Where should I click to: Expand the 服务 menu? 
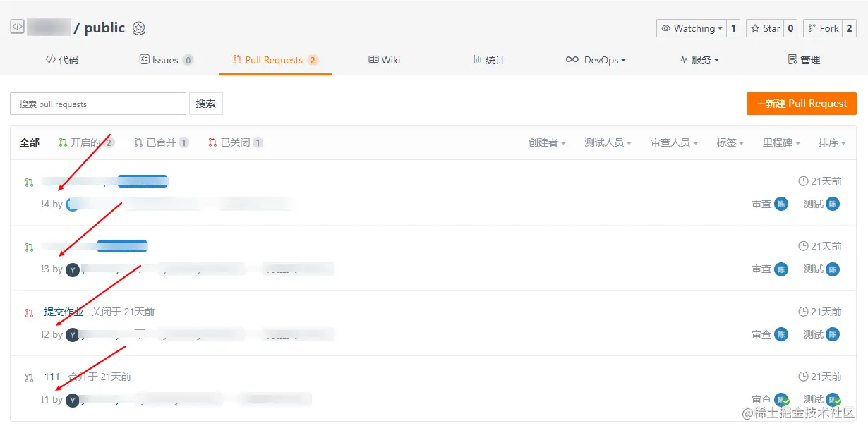coord(699,60)
